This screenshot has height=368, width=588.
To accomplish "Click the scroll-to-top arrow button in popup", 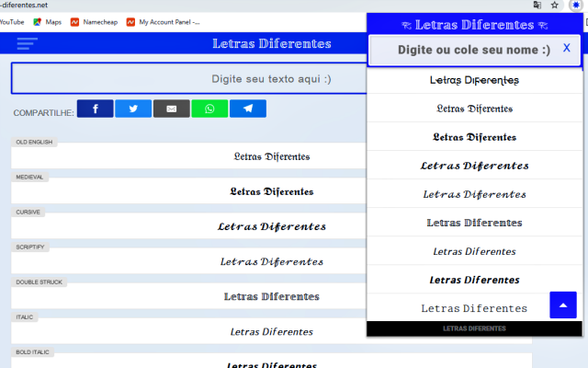I will pos(563,305).
